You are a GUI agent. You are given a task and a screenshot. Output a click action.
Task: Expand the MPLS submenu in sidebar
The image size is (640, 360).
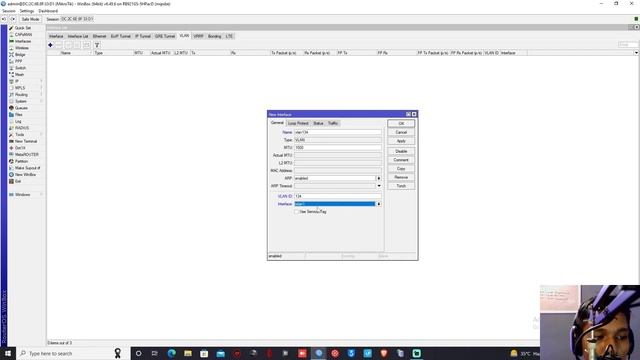tap(41, 88)
